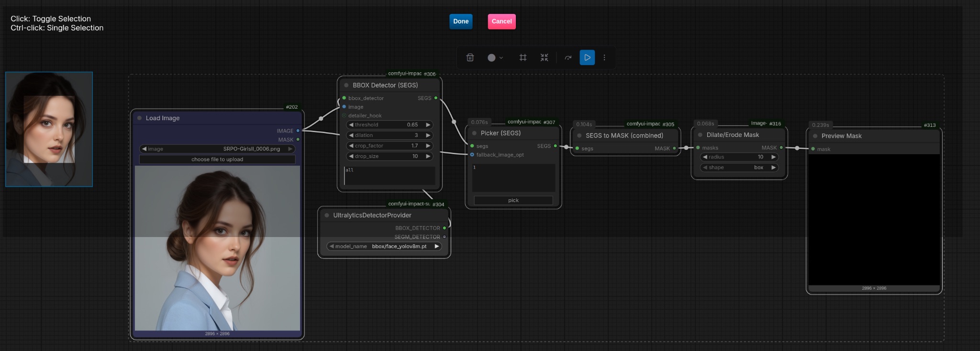Click the trash delete icon in selection toolbar
980x351 pixels.
pyautogui.click(x=470, y=57)
